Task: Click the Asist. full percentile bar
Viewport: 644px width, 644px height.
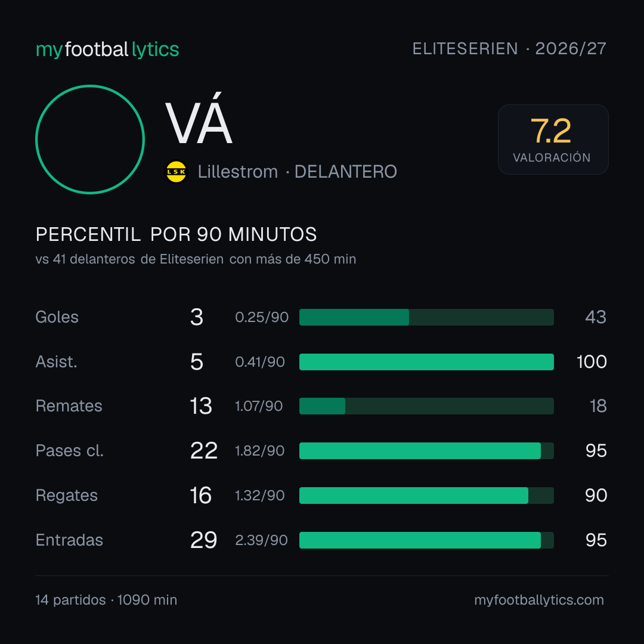Action: coord(426,362)
